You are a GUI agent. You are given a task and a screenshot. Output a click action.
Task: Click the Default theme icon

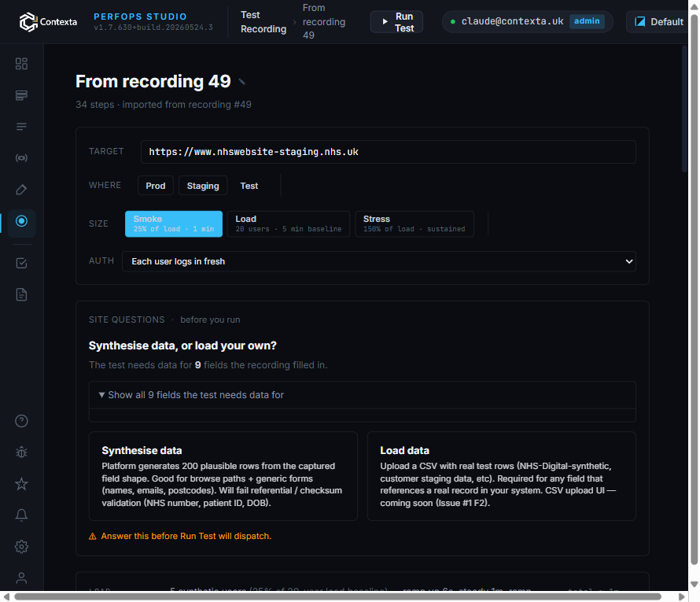[639, 22]
